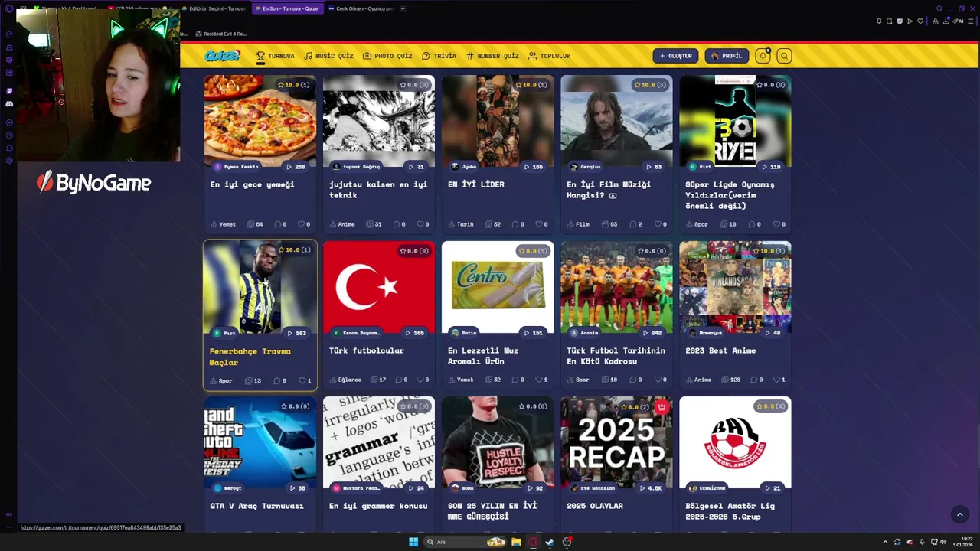Click the browser send/flow arrow icon
This screenshot has width=980, height=551.
tap(910, 21)
